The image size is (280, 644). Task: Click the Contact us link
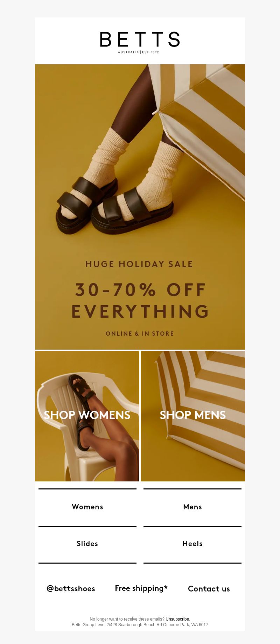(x=209, y=589)
